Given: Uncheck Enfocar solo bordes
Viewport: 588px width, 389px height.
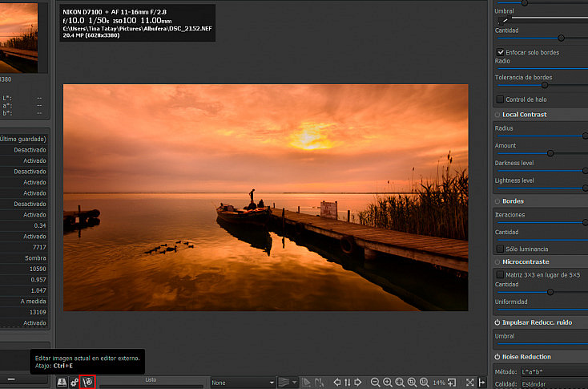Looking at the screenshot, I should (500, 52).
